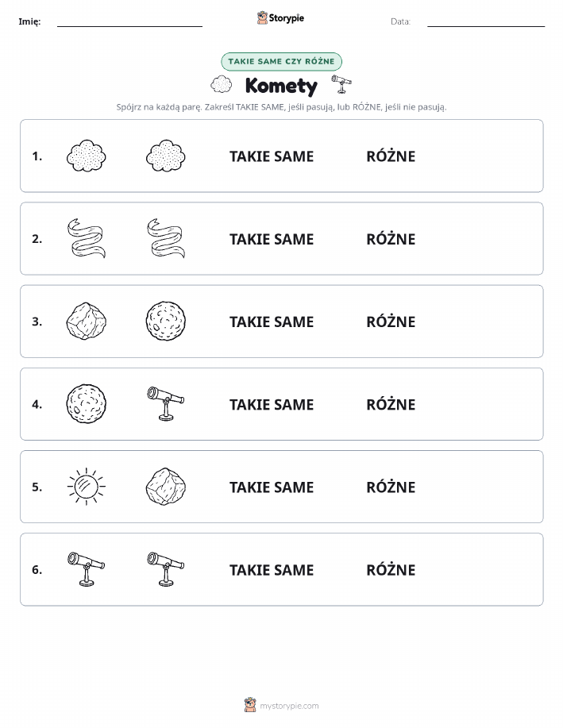Image resolution: width=563 pixels, height=728 pixels.
Task: Choose RÓŻNE for row 5
Action: (391, 487)
